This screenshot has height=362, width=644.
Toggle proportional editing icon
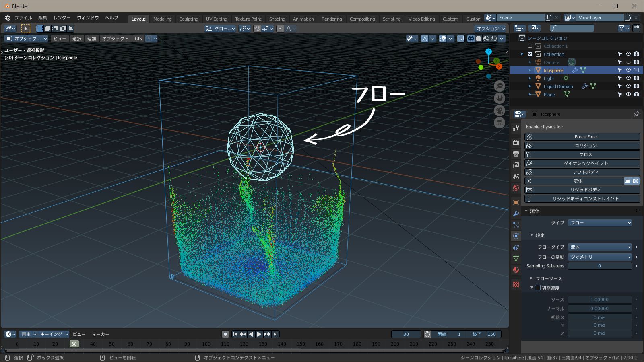coord(281,29)
